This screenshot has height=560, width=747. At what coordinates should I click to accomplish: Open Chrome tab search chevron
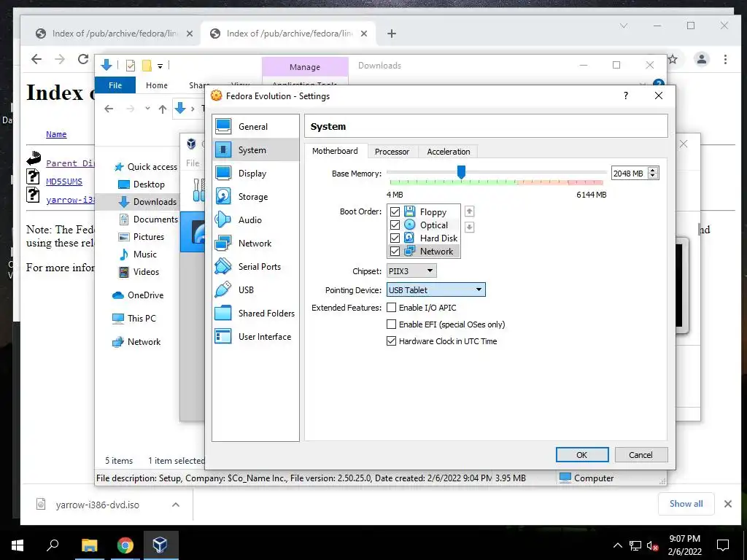[624, 26]
